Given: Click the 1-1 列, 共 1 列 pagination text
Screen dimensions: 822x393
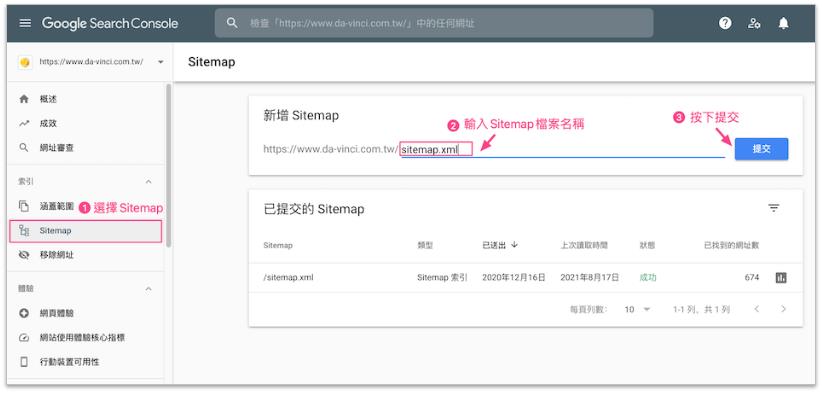Looking at the screenshot, I should coord(701,310).
